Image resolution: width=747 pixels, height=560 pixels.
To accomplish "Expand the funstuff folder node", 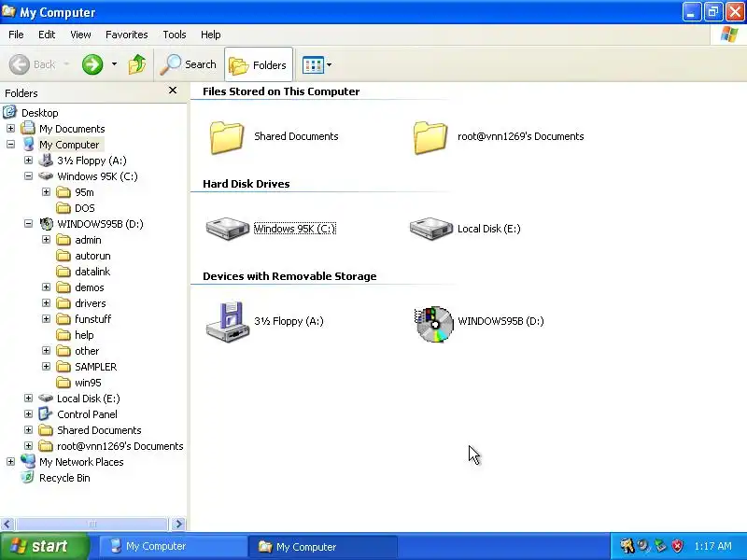I will tap(46, 319).
